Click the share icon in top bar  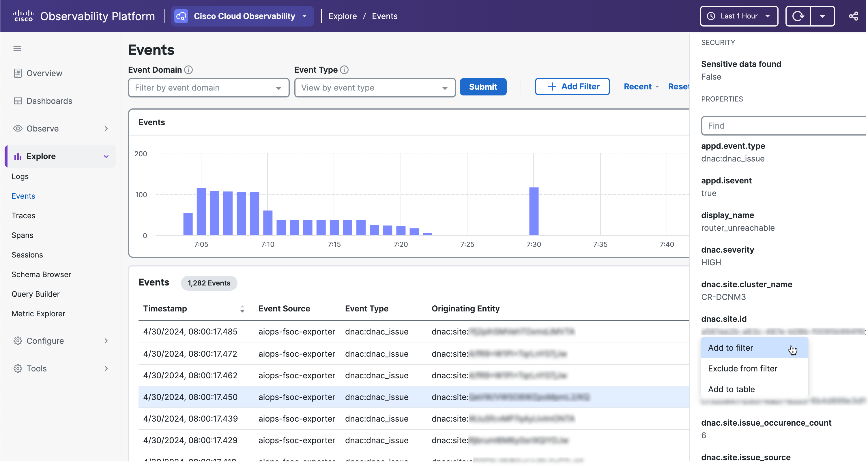853,16
